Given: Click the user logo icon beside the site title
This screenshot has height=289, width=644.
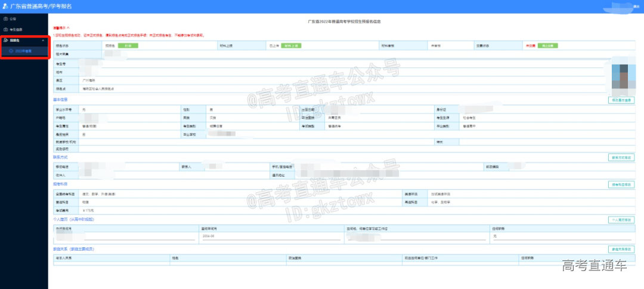Looking at the screenshot, I should 5,6.
